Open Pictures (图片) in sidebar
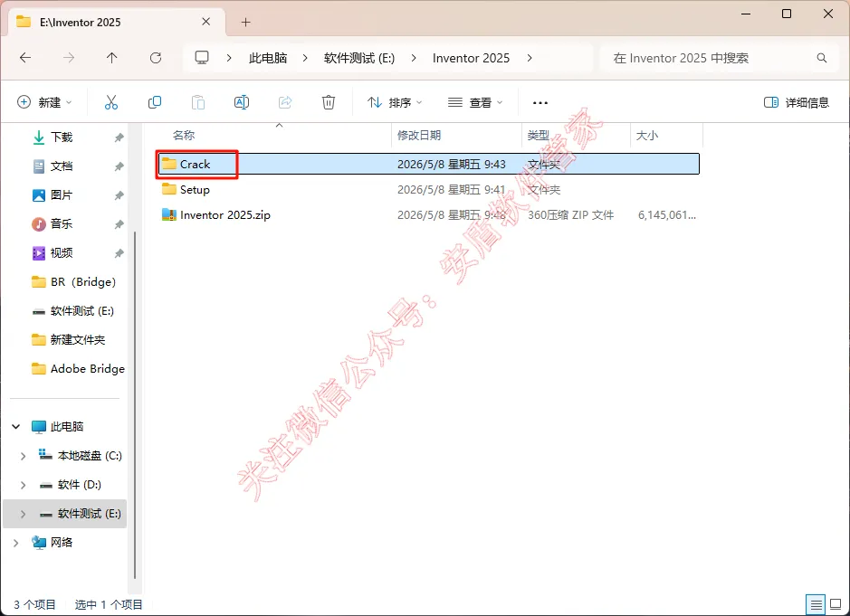The width and height of the screenshot is (850, 616). click(62, 195)
